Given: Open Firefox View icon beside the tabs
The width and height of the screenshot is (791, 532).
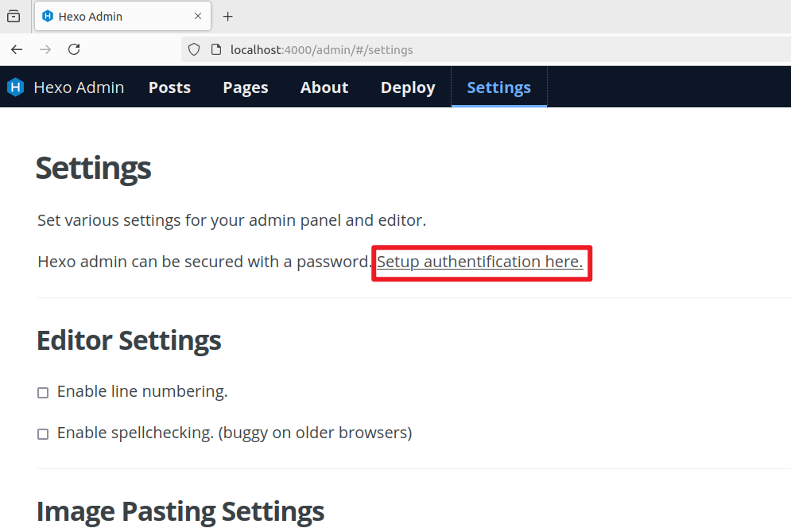Looking at the screenshot, I should click(14, 16).
